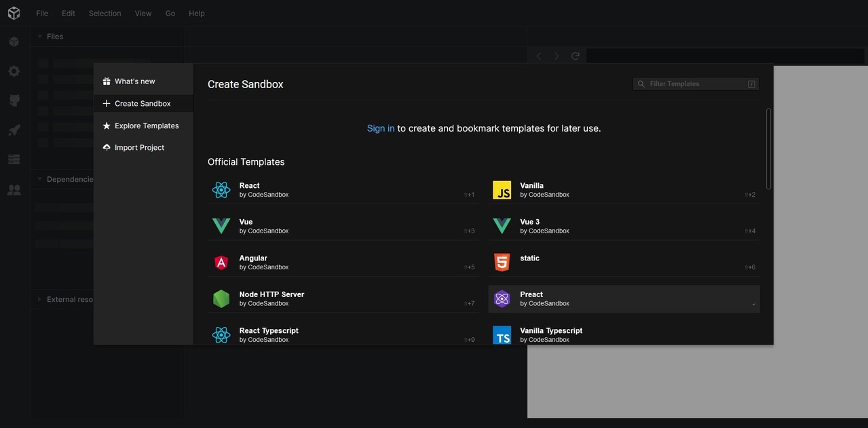Viewport: 868px width, 428px height.
Task: Refresh the preview browser
Action: pyautogui.click(x=575, y=56)
